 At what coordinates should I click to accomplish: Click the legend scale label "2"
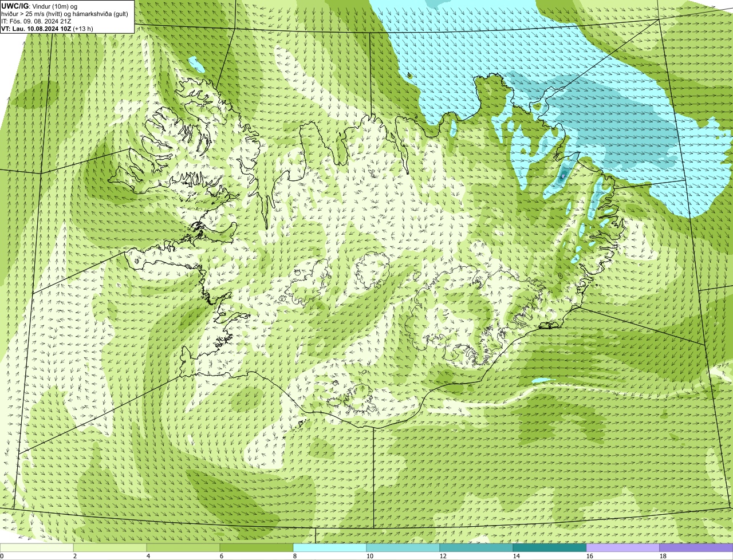point(75,556)
